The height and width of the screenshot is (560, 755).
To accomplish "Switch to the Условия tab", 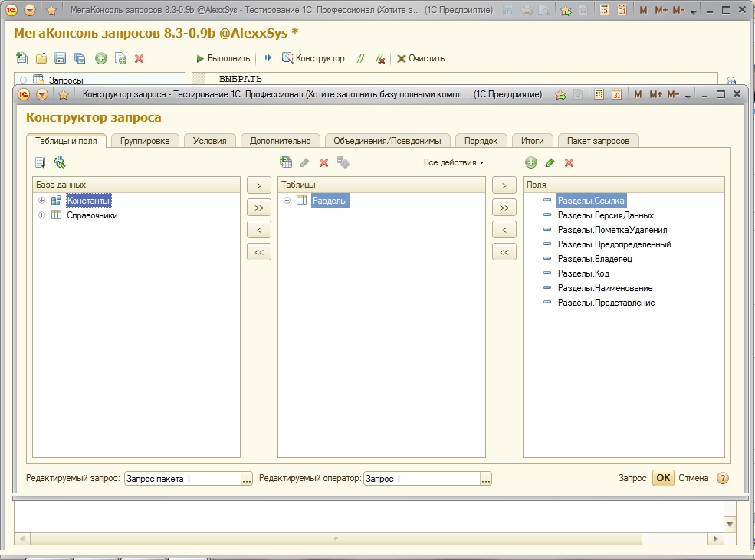I will [x=209, y=141].
